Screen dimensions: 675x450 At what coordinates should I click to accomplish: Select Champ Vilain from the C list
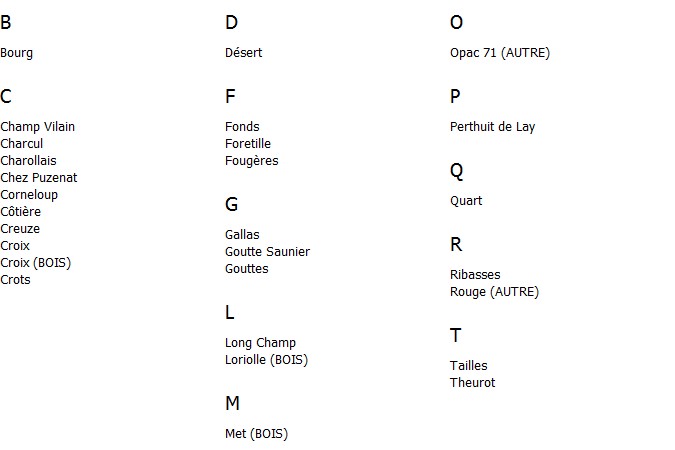click(37, 127)
